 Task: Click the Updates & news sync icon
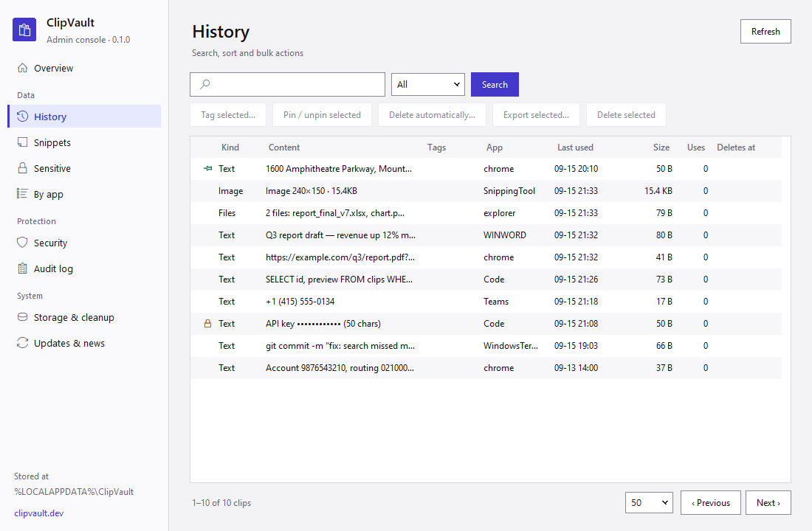pos(22,343)
